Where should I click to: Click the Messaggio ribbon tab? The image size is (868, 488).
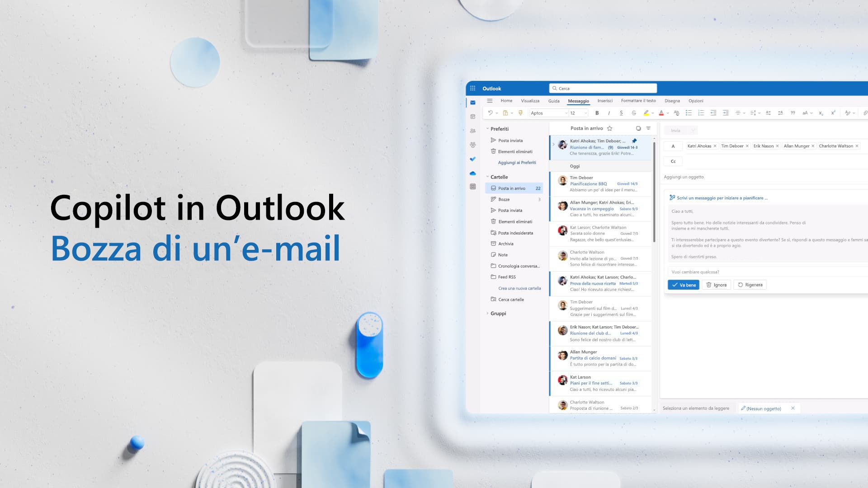pyautogui.click(x=578, y=100)
